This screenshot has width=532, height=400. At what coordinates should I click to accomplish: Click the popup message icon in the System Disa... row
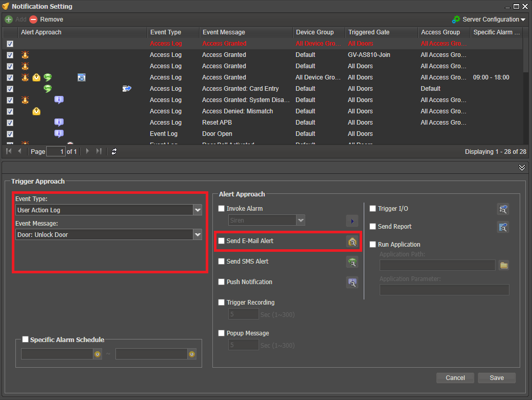(59, 100)
